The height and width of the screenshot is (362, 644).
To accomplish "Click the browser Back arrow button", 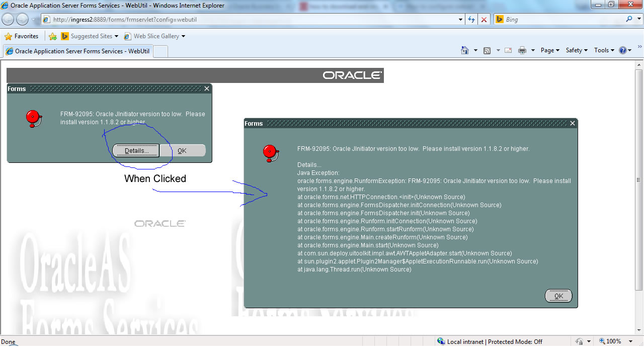I will [8, 20].
